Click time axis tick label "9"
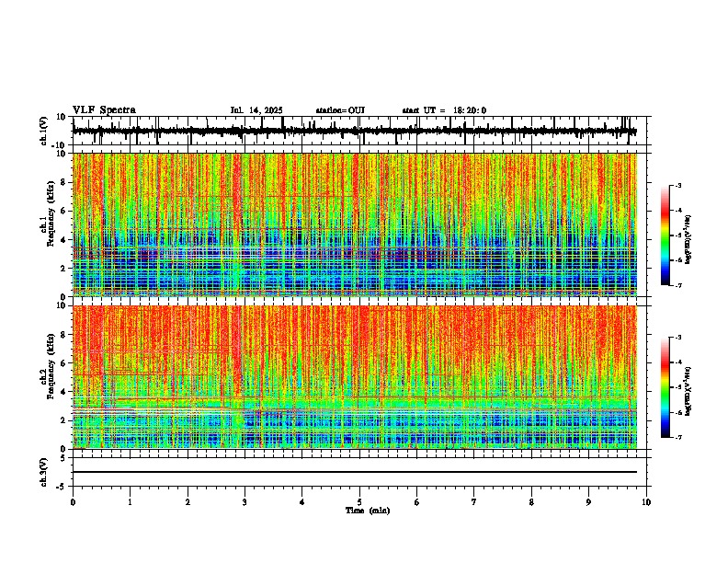This screenshot has width=728, height=563. 588,502
